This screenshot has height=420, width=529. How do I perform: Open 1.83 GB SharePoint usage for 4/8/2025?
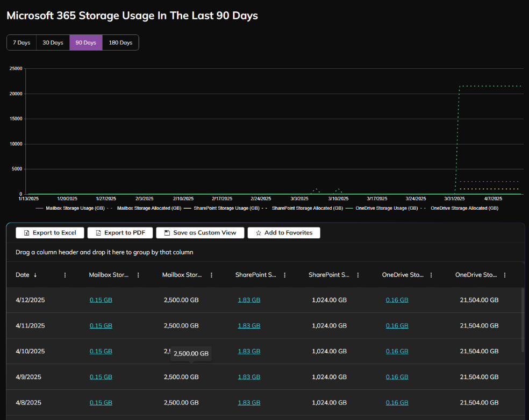pyautogui.click(x=249, y=402)
